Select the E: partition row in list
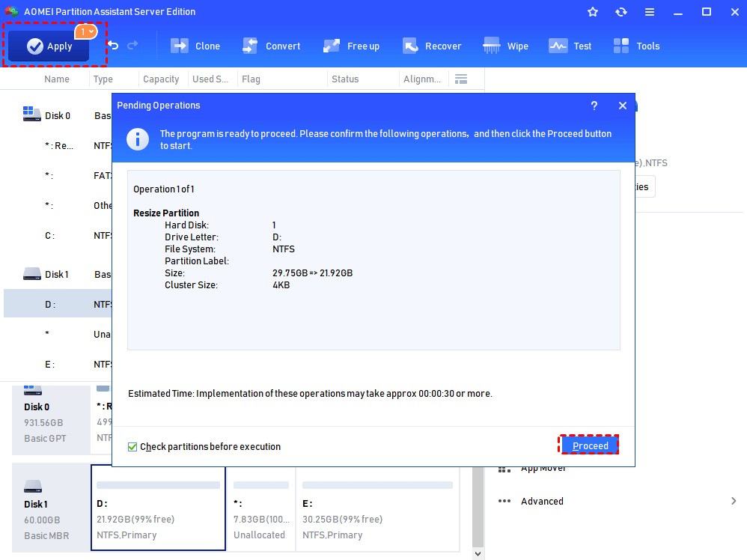This screenshot has height=560, width=747. click(x=58, y=364)
